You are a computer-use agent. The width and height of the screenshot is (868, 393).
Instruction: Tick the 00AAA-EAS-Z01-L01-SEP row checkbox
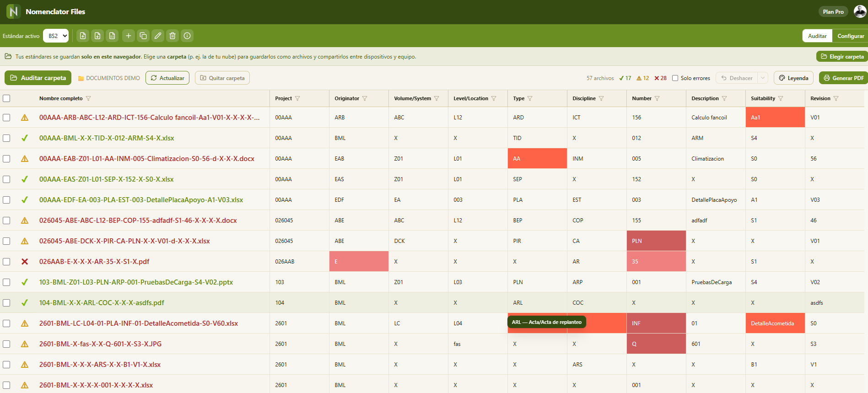tap(6, 179)
